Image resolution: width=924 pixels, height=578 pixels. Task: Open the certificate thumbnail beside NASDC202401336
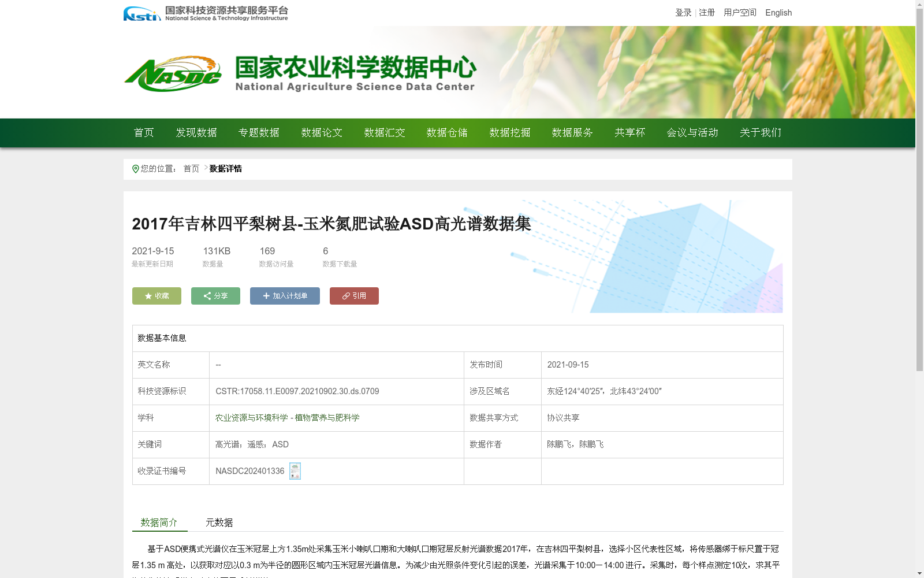pos(295,471)
